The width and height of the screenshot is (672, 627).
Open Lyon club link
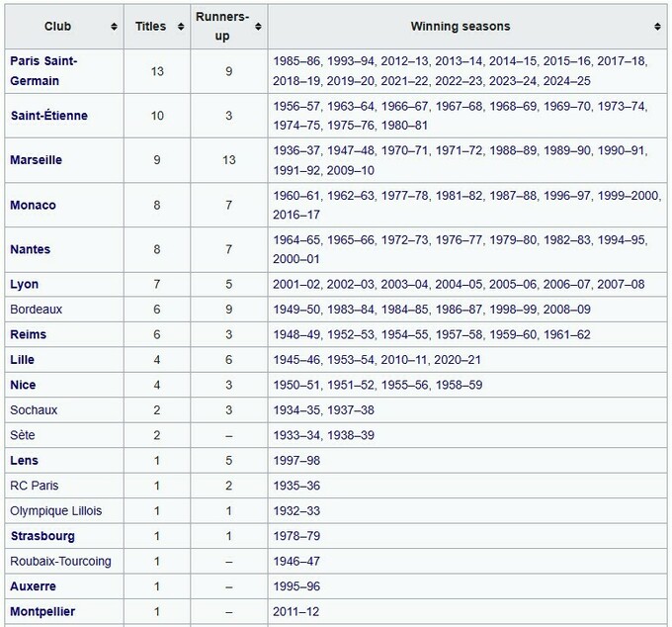[25, 285]
